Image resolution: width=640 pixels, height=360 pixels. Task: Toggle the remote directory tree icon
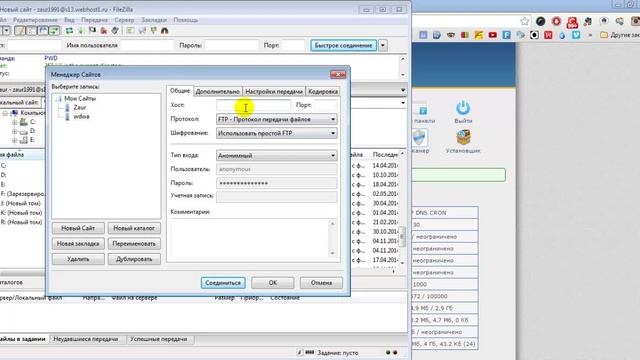(42, 31)
